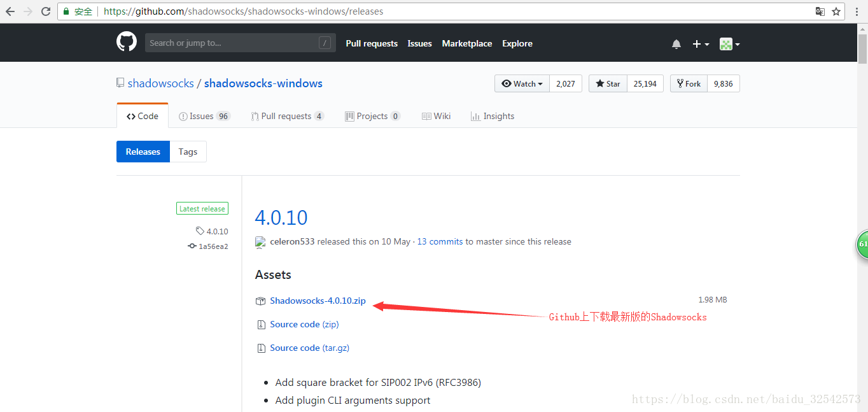The height and width of the screenshot is (412, 868).
Task: Click the tag icon next to 4.0.10
Action: click(x=200, y=231)
